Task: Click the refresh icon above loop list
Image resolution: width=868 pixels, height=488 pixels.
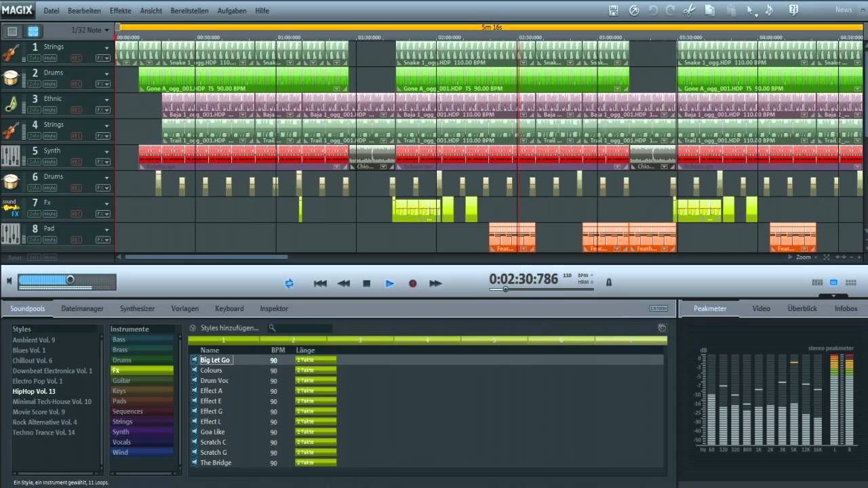Action: [662, 327]
